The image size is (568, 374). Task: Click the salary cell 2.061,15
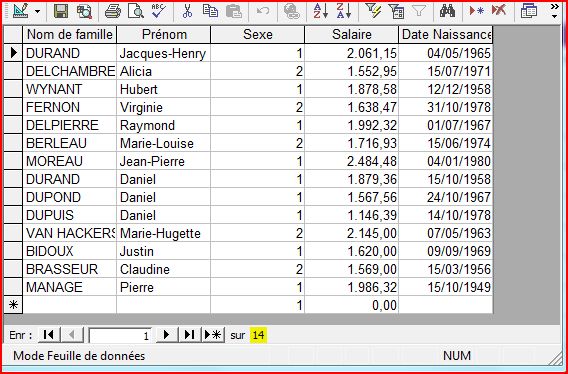[x=352, y=53]
